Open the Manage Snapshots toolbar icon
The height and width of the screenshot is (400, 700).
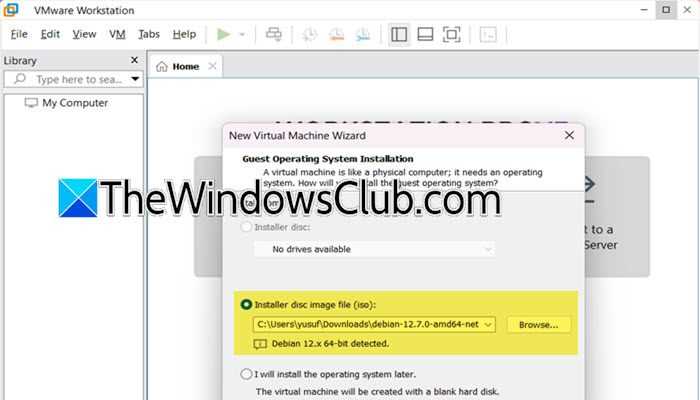click(362, 34)
